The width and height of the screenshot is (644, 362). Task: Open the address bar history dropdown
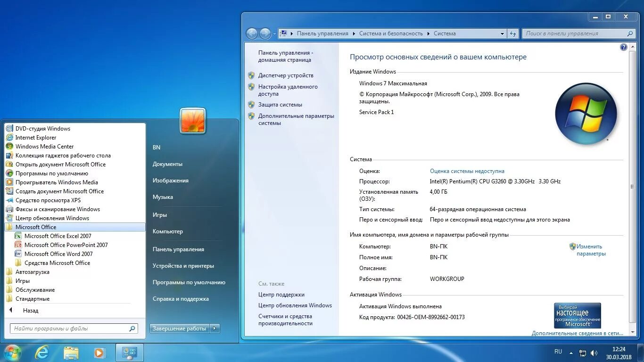(502, 33)
